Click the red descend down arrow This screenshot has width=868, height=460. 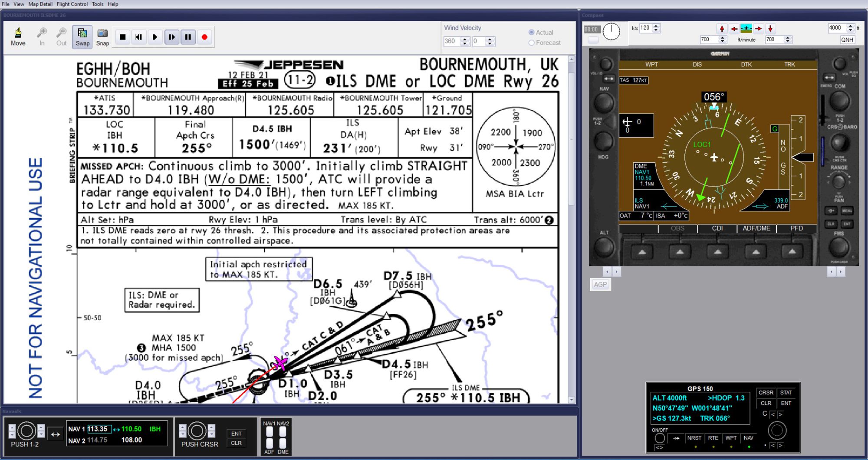pos(770,29)
